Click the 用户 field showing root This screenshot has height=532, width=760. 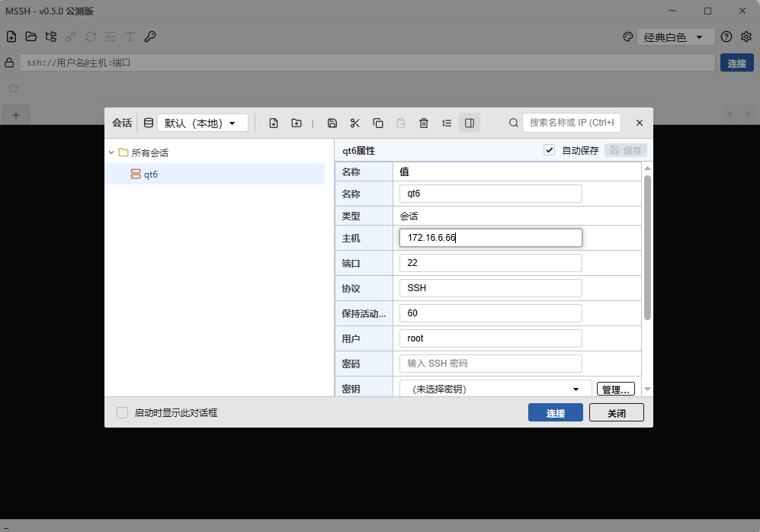click(490, 338)
